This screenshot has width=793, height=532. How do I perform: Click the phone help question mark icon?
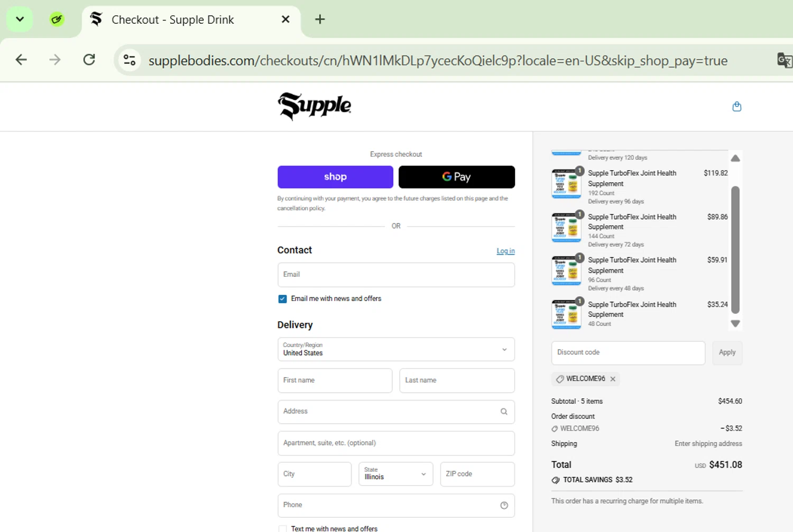tap(504, 506)
